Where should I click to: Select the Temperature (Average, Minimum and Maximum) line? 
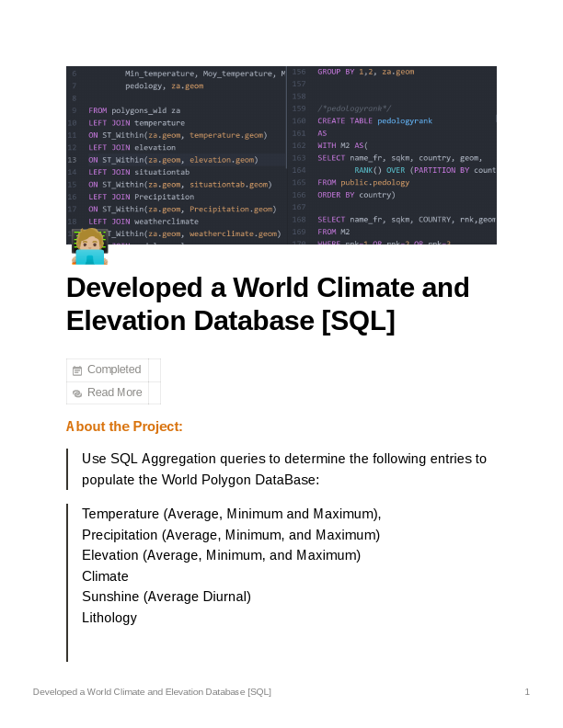(231, 514)
